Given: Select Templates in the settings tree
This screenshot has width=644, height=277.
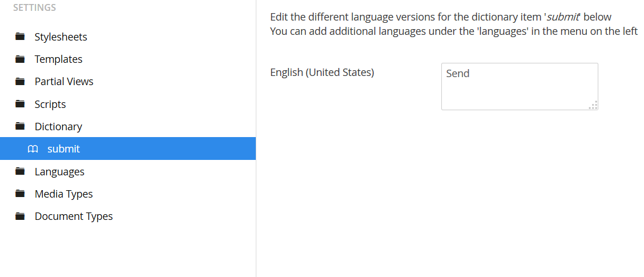Looking at the screenshot, I should [58, 59].
